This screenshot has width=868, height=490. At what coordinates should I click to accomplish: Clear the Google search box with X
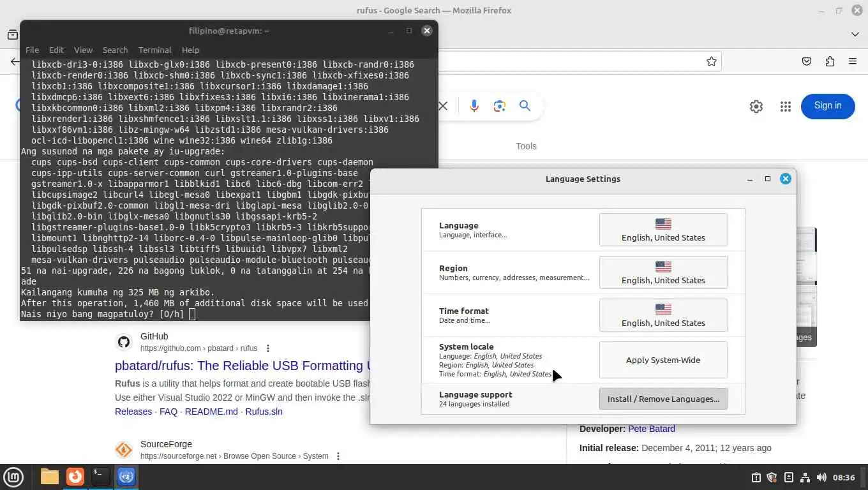(443, 106)
